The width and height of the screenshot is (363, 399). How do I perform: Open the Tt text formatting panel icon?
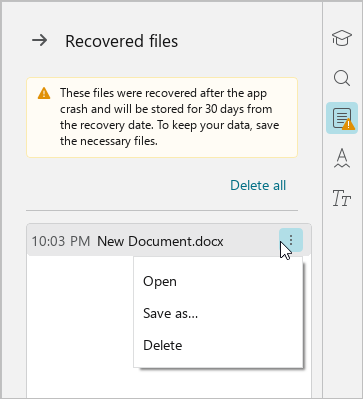click(342, 198)
